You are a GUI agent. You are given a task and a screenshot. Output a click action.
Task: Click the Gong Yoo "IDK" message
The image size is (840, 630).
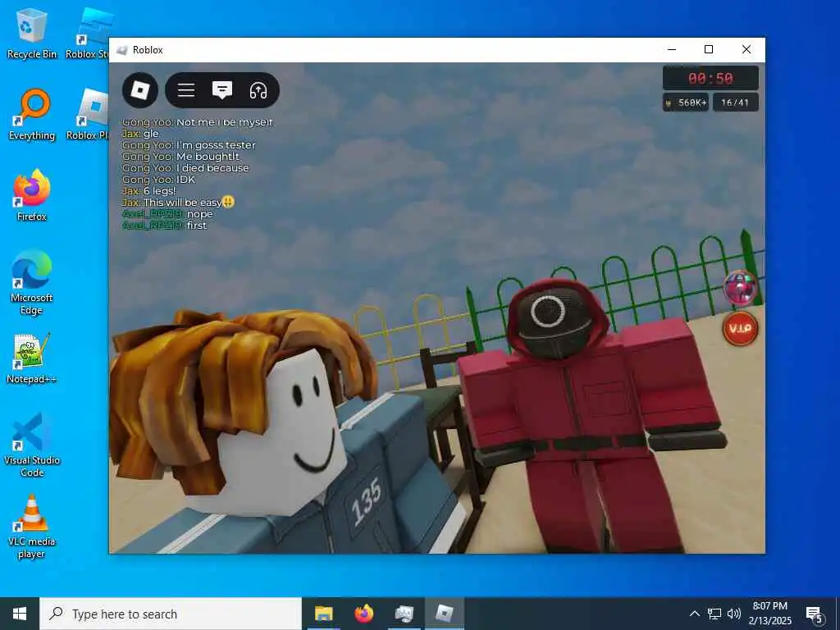(x=158, y=180)
